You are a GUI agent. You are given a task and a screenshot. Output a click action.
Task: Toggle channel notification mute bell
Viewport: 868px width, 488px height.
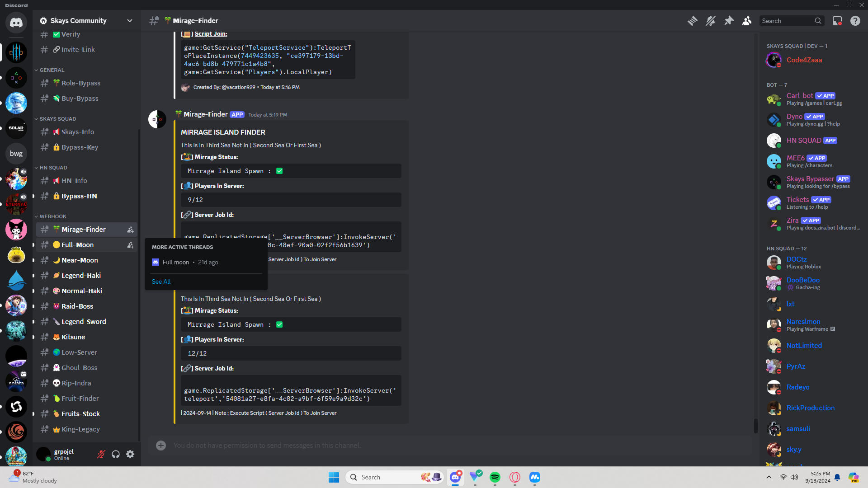pyautogui.click(x=710, y=21)
